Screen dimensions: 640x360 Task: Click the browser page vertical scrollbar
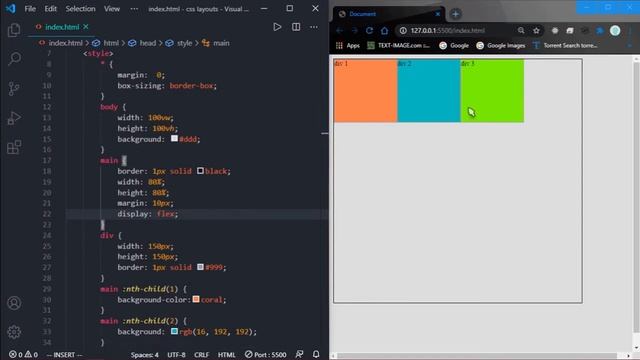[x=636, y=196]
